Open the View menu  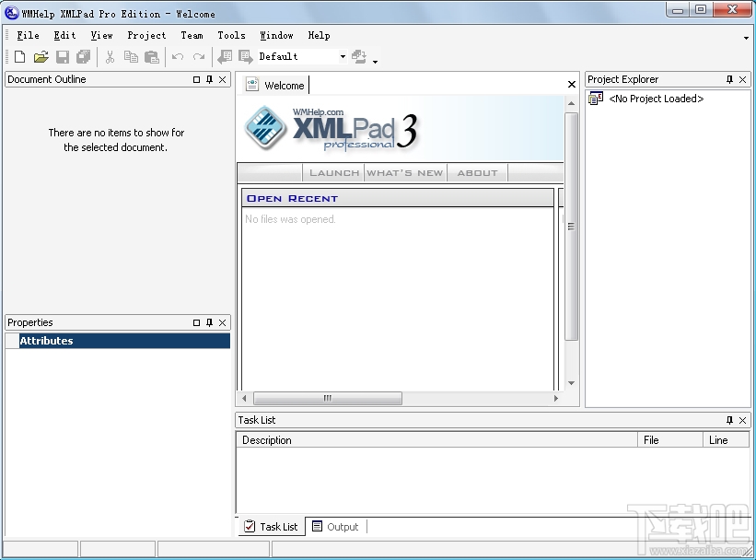101,35
